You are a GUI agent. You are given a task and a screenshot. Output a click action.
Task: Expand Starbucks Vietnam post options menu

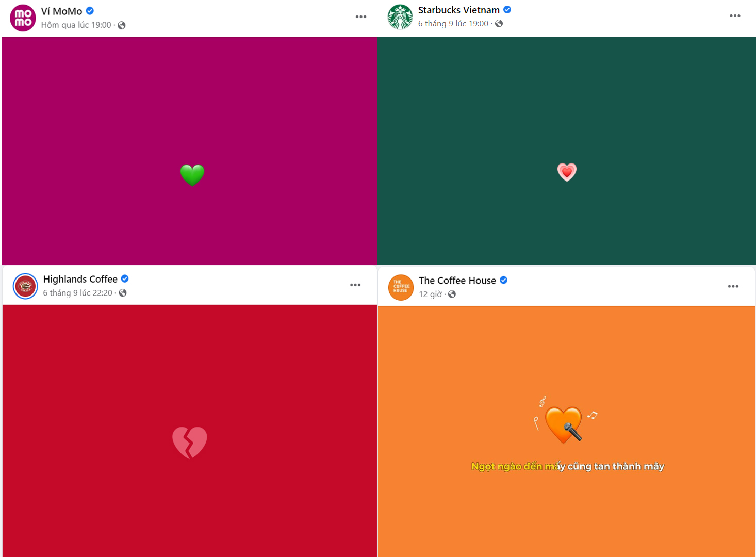coord(735,16)
